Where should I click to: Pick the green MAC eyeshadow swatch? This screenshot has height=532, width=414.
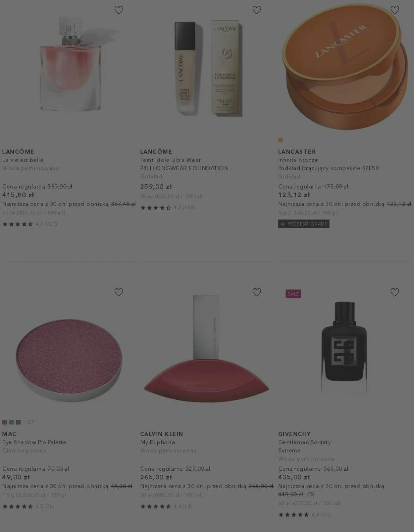12,422
